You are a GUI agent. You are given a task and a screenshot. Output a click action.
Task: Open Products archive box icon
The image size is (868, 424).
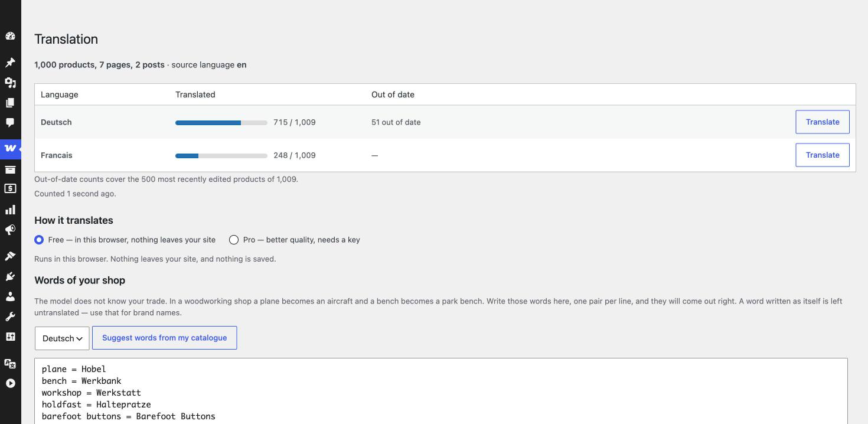[10, 169]
